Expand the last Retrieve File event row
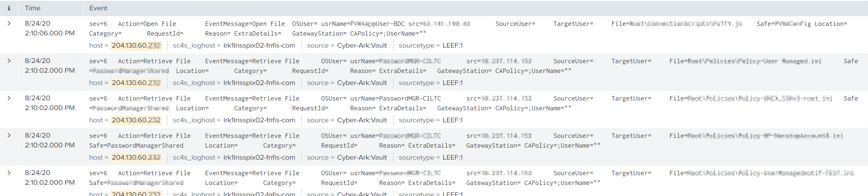 [9, 173]
